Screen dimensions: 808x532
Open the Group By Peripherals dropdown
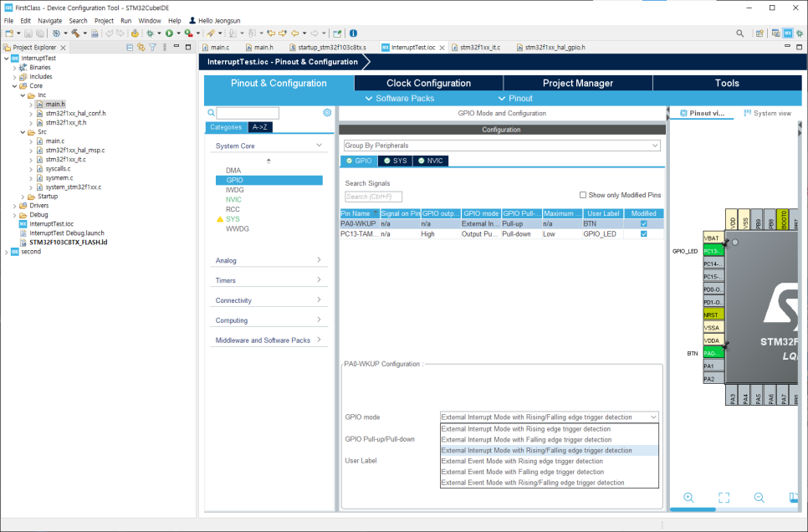point(502,146)
